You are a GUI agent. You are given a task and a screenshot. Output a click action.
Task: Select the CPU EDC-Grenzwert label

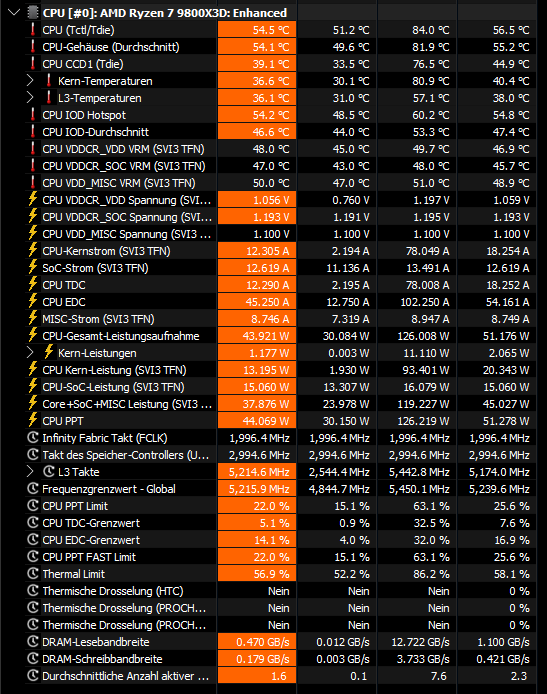click(91, 540)
